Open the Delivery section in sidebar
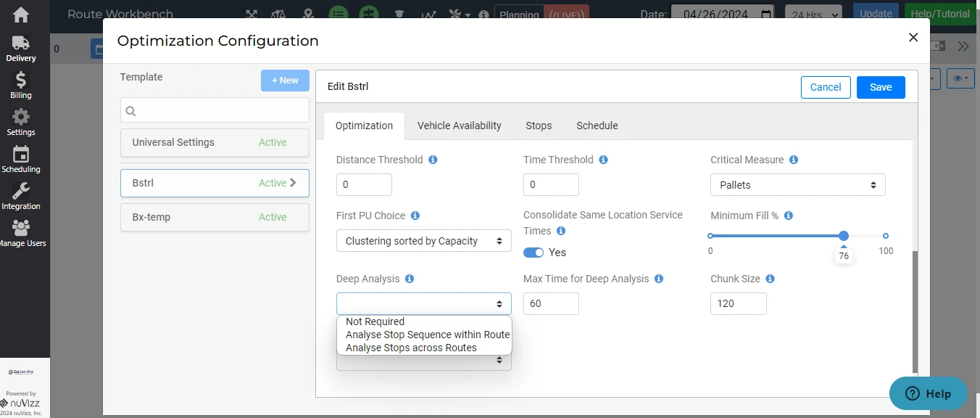This screenshot has width=980, height=418. 21,49
